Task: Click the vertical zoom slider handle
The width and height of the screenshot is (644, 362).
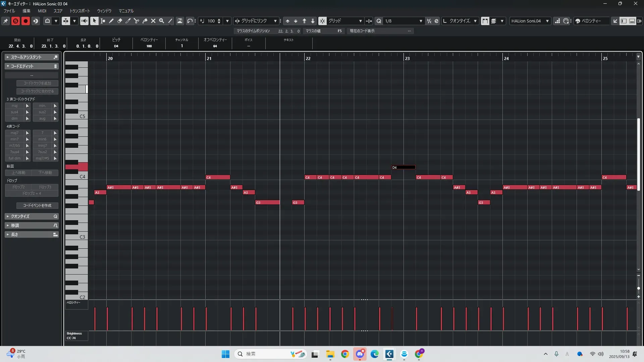Action: tap(638, 288)
